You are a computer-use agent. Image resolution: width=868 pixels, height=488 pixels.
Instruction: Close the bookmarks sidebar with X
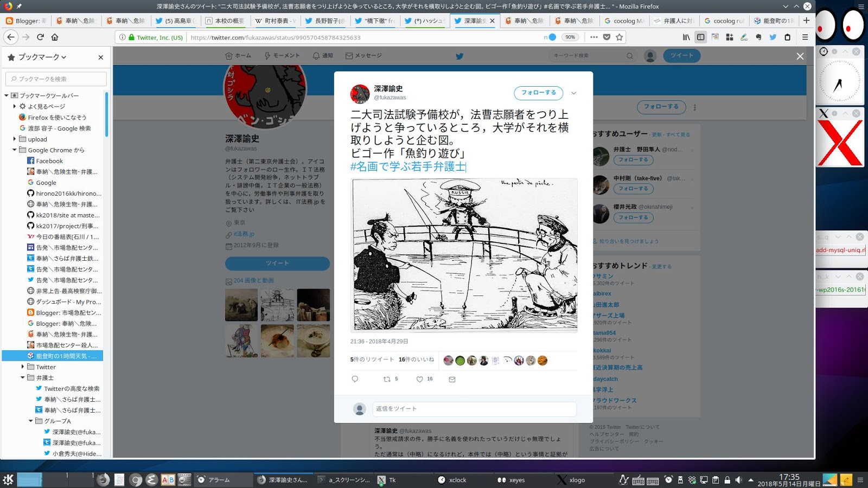click(100, 57)
